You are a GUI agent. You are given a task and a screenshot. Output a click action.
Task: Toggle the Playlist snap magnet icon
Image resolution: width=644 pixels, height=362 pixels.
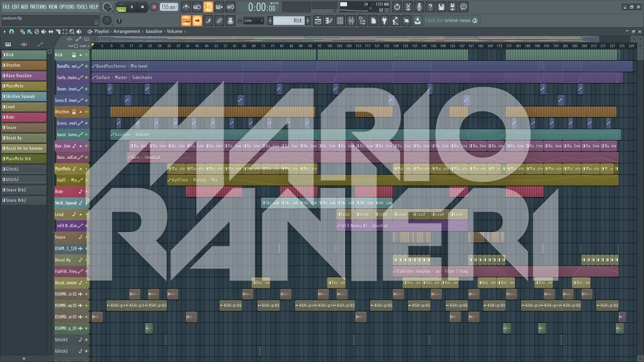(12, 32)
